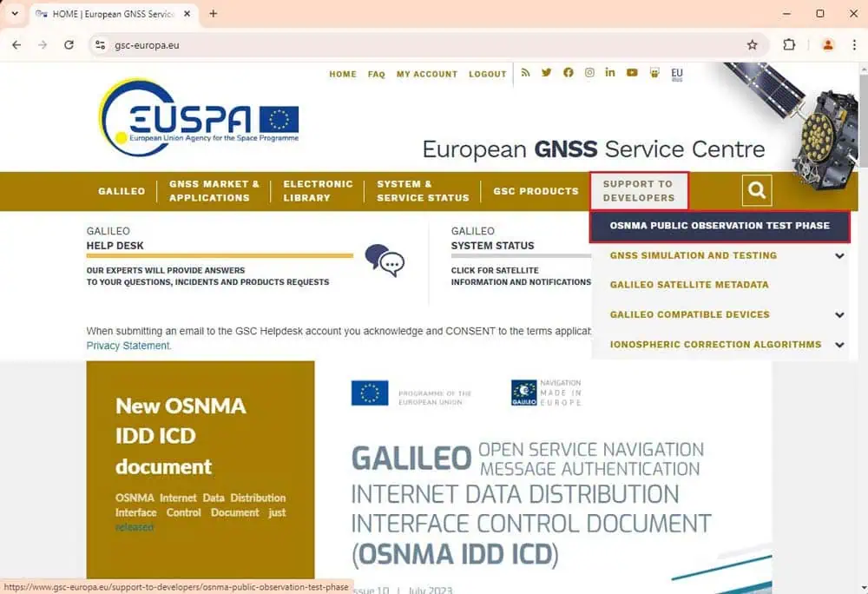This screenshot has height=594, width=868.
Task: Click the LinkedIn icon
Action: tap(610, 73)
